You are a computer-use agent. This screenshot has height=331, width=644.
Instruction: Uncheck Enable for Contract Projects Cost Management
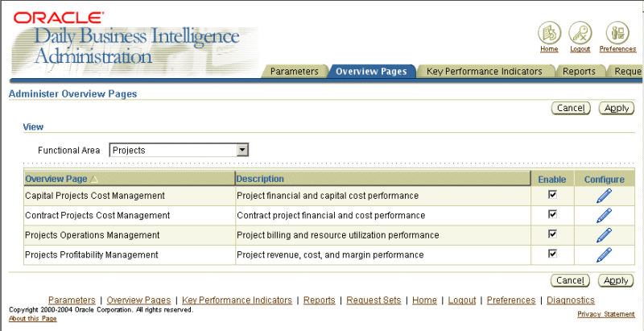(552, 214)
